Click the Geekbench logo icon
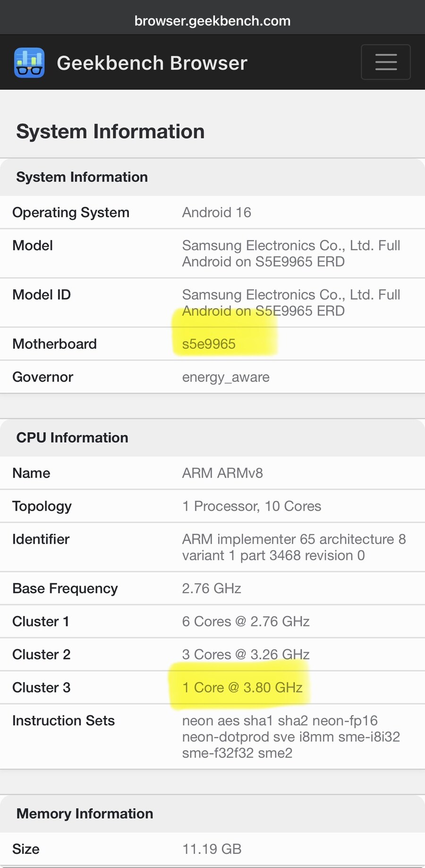 point(29,63)
